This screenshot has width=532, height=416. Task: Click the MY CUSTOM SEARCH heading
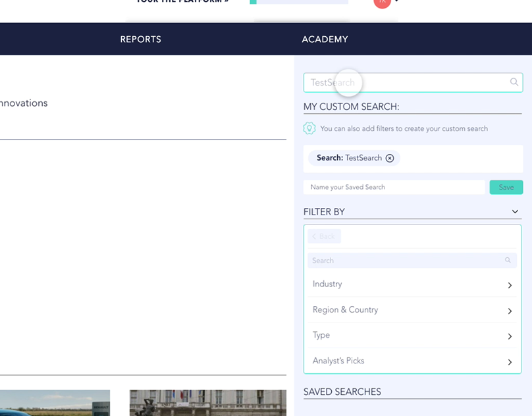pos(351,107)
